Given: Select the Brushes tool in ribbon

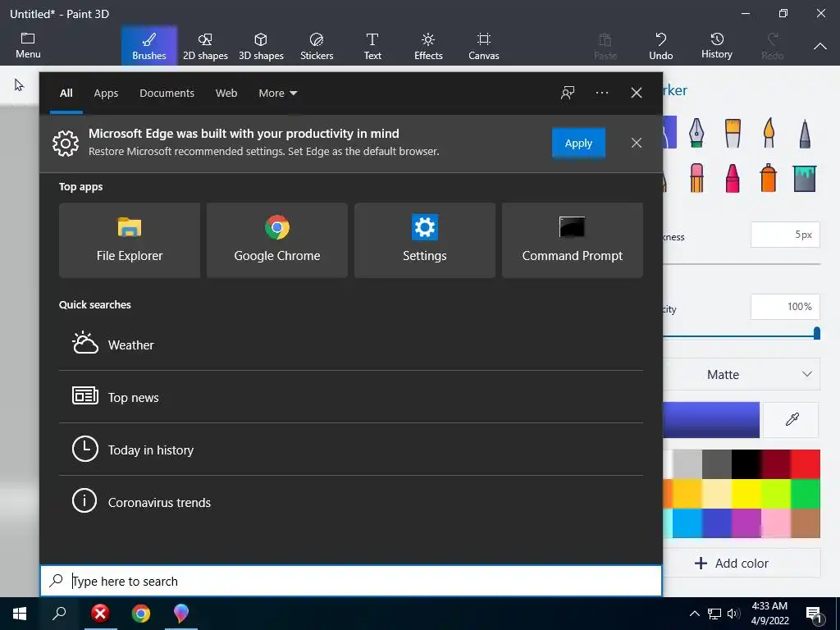Looking at the screenshot, I should click(x=149, y=46).
